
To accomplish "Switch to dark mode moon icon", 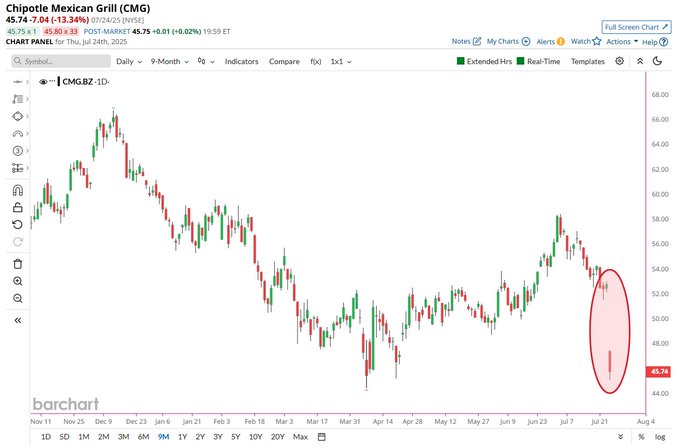I will tap(657, 61).
